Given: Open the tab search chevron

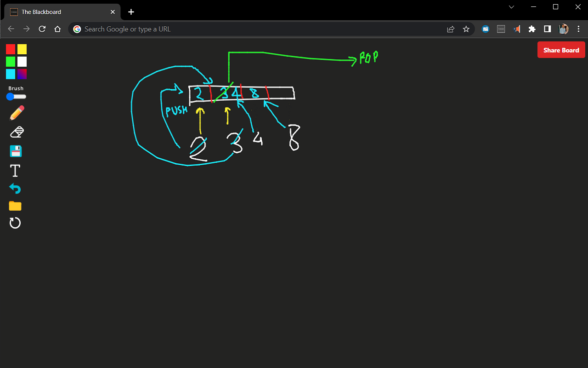Looking at the screenshot, I should 511,7.
